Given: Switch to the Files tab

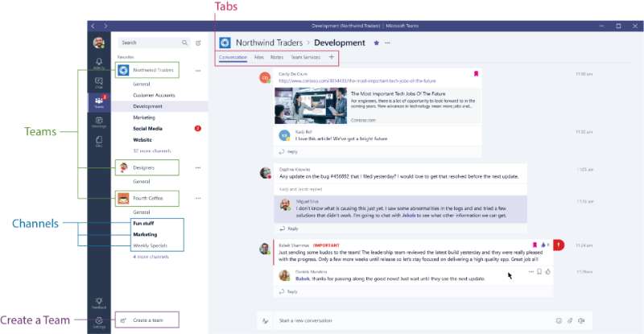Looking at the screenshot, I should click(258, 57).
